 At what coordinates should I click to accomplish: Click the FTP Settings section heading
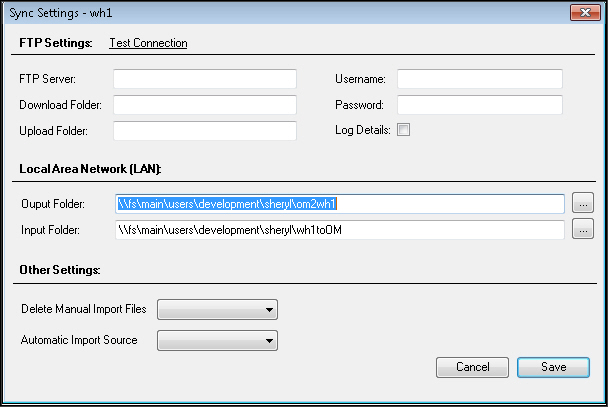(56, 43)
